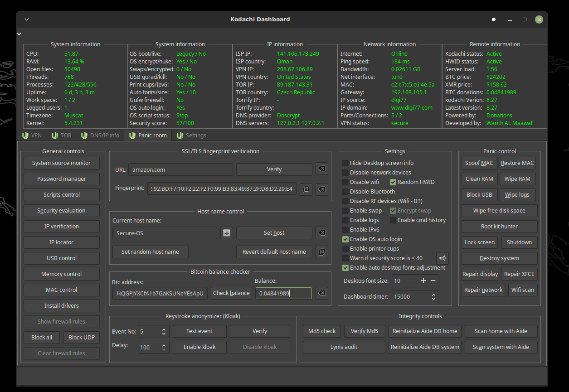Clear the SSL URL field with backspace icon

point(321,169)
